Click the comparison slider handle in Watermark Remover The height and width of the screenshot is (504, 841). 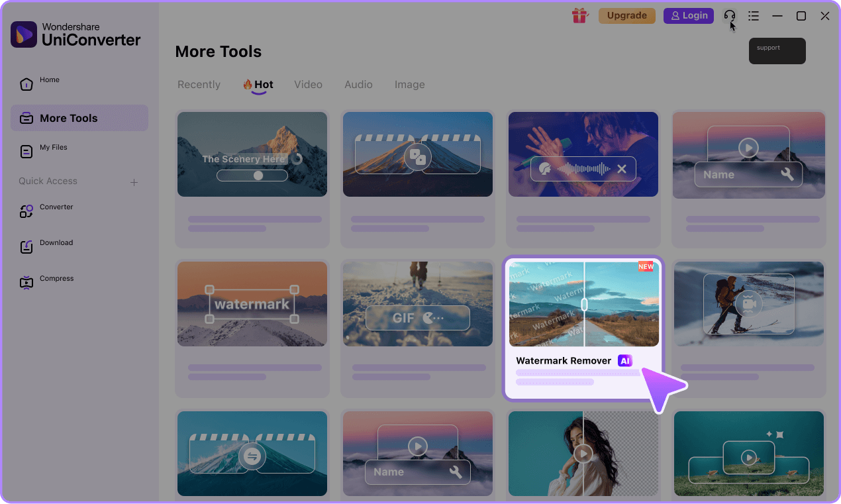(584, 304)
